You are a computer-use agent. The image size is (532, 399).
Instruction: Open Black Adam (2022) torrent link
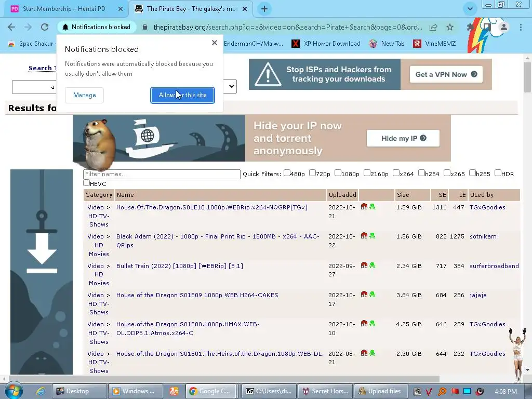(x=218, y=241)
